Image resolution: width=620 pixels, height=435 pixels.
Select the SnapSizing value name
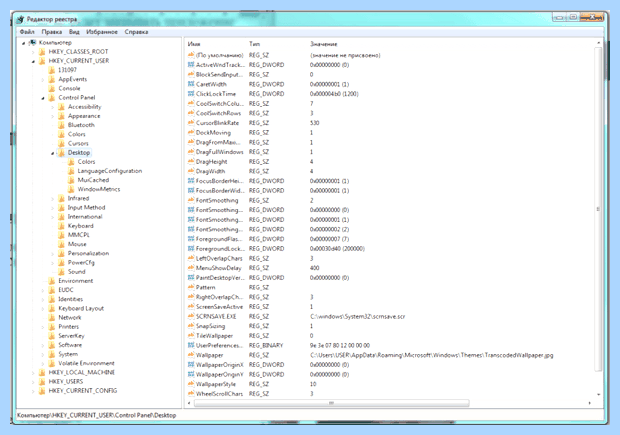pyautogui.click(x=210, y=326)
